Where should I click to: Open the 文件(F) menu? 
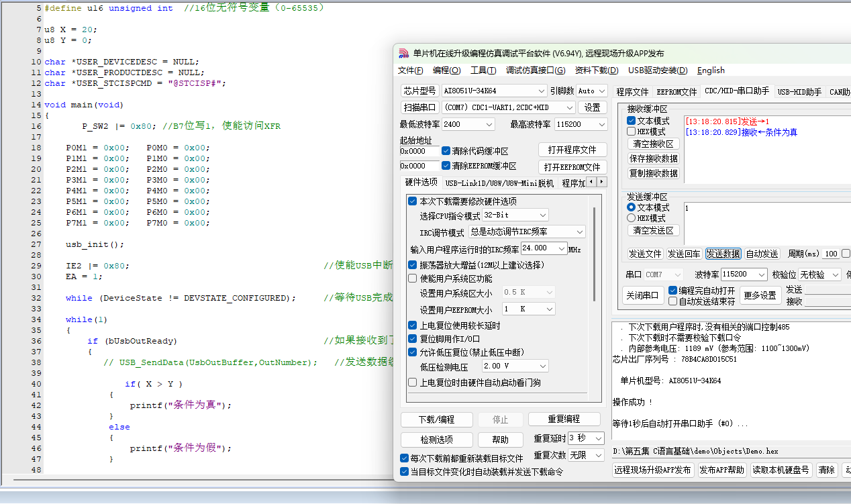coord(411,70)
